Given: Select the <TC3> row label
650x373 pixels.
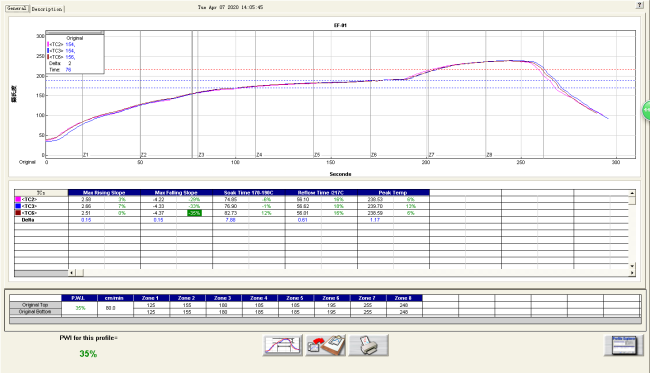Looking at the screenshot, I should [29, 206].
